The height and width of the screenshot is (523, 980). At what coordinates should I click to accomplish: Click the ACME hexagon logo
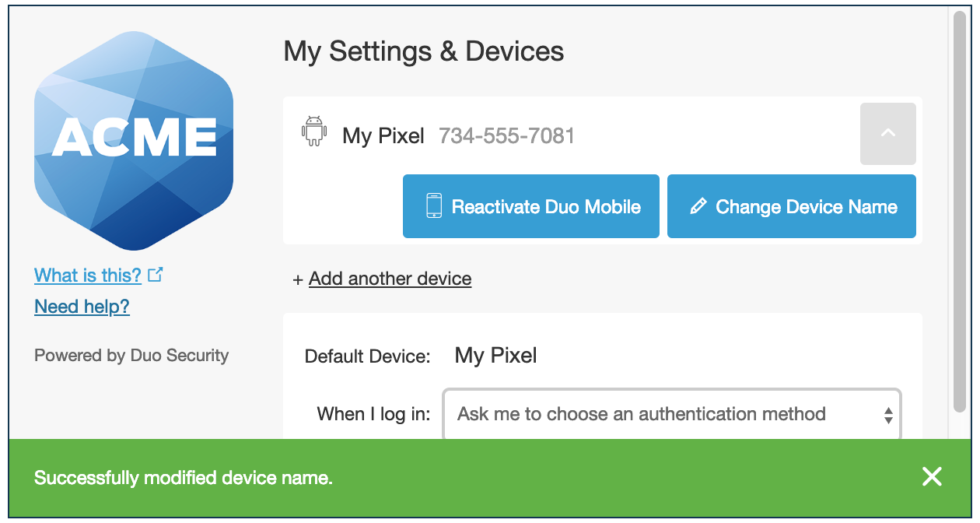pos(134,140)
